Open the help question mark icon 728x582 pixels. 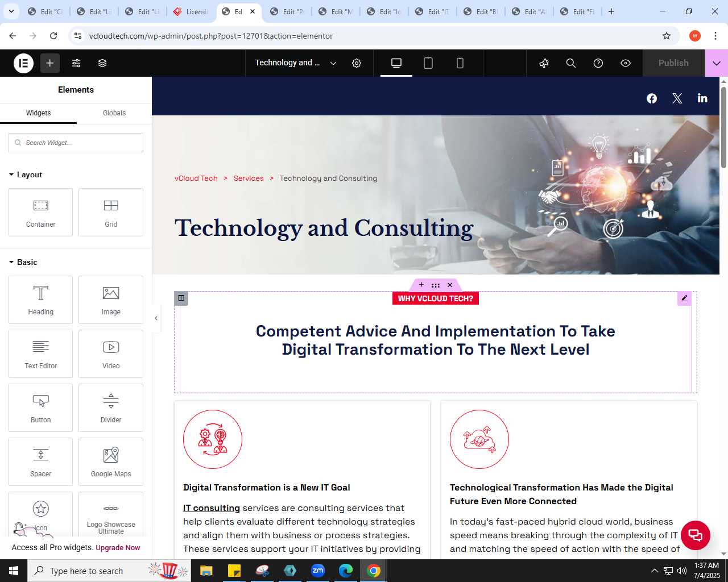(x=598, y=63)
